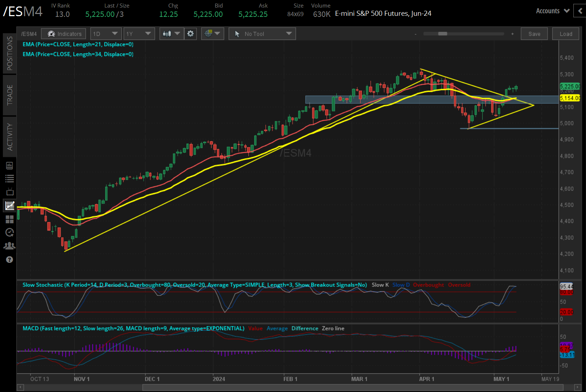The height and width of the screenshot is (392, 586).
Task: Open the Indicators editor
Action: click(x=63, y=33)
